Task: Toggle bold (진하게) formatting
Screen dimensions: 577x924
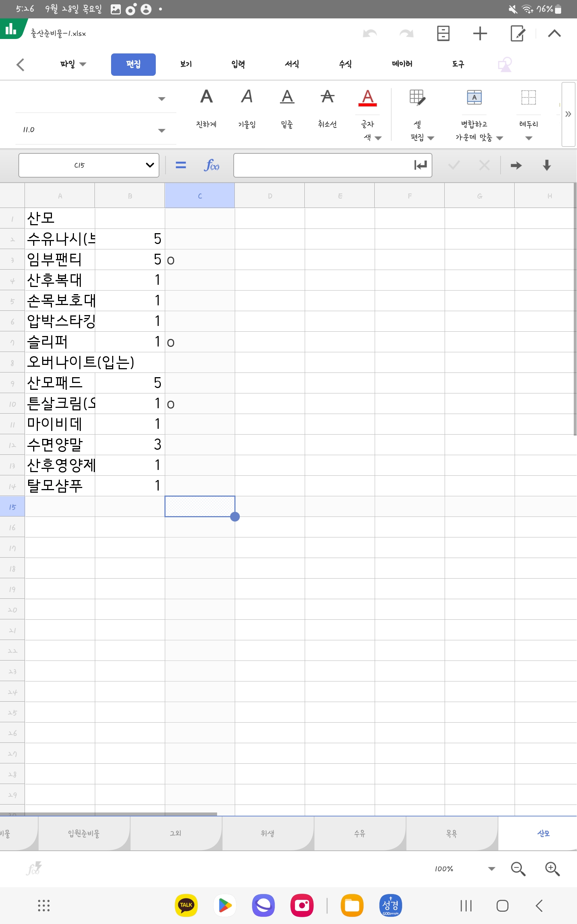Action: coord(206,97)
